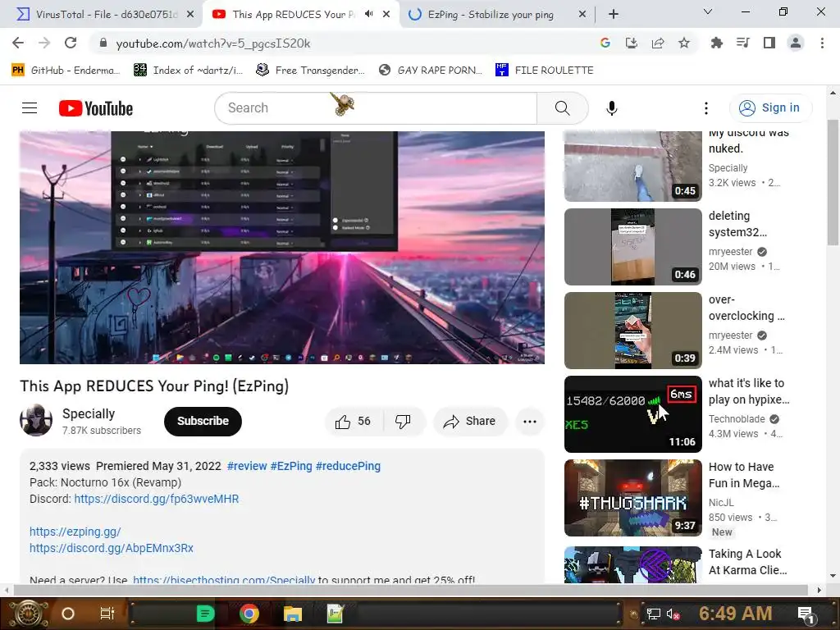Switch to the VirusTotal tab
Image resolution: width=840 pixels, height=630 pixels.
pos(104,15)
